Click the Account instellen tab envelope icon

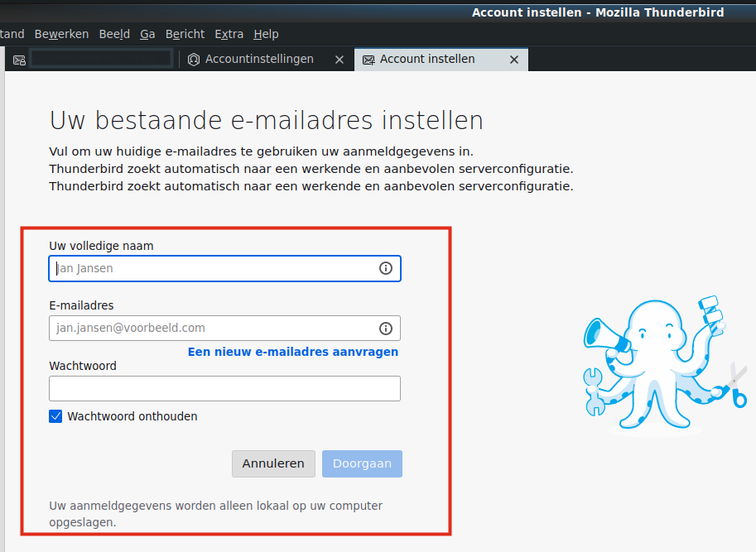368,60
